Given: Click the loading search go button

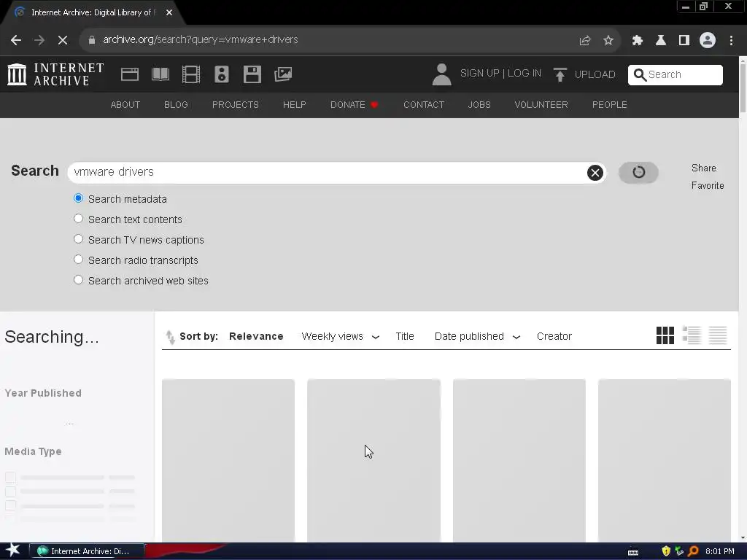Looking at the screenshot, I should (x=638, y=172).
